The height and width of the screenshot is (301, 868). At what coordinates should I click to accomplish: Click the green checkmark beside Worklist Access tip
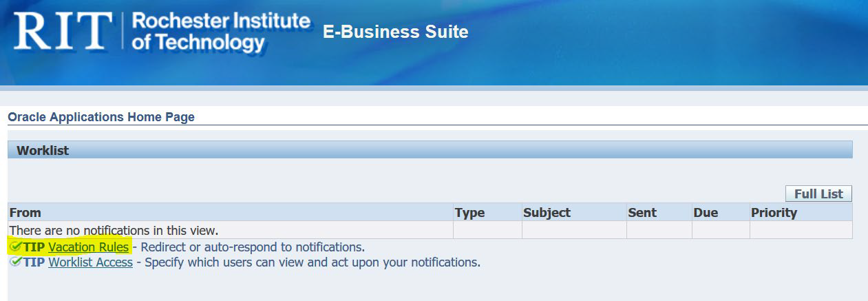click(15, 262)
